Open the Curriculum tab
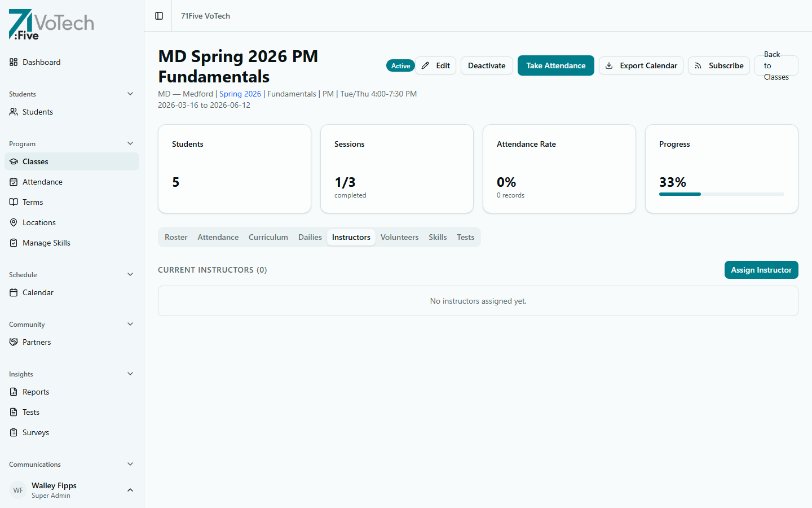Image resolution: width=812 pixels, height=508 pixels. tap(268, 237)
